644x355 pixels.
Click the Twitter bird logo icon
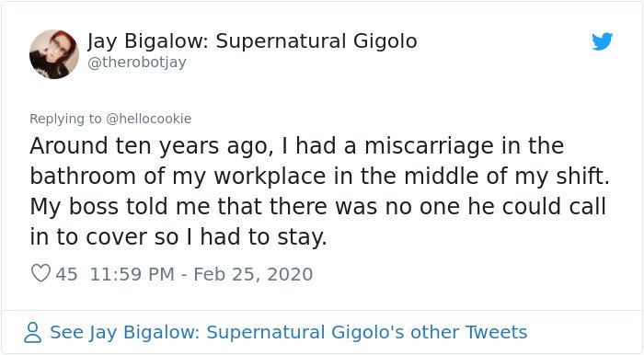click(x=602, y=41)
